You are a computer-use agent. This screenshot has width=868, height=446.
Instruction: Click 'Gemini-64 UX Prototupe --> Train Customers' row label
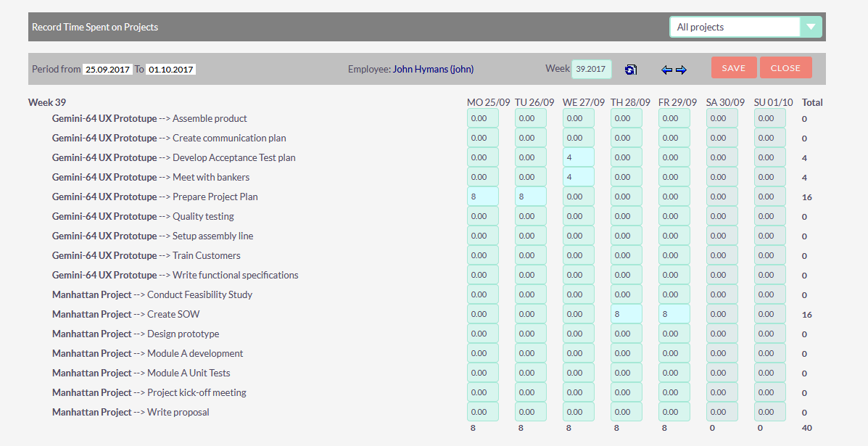click(x=146, y=256)
